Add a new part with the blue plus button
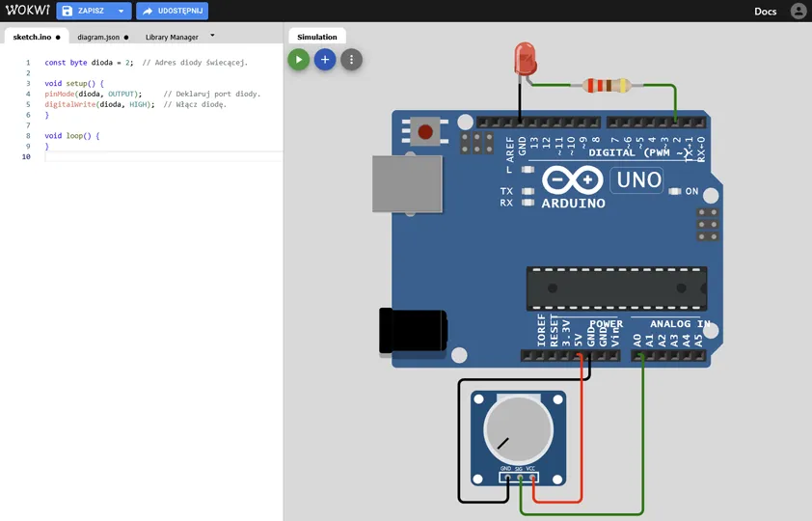 (x=325, y=60)
